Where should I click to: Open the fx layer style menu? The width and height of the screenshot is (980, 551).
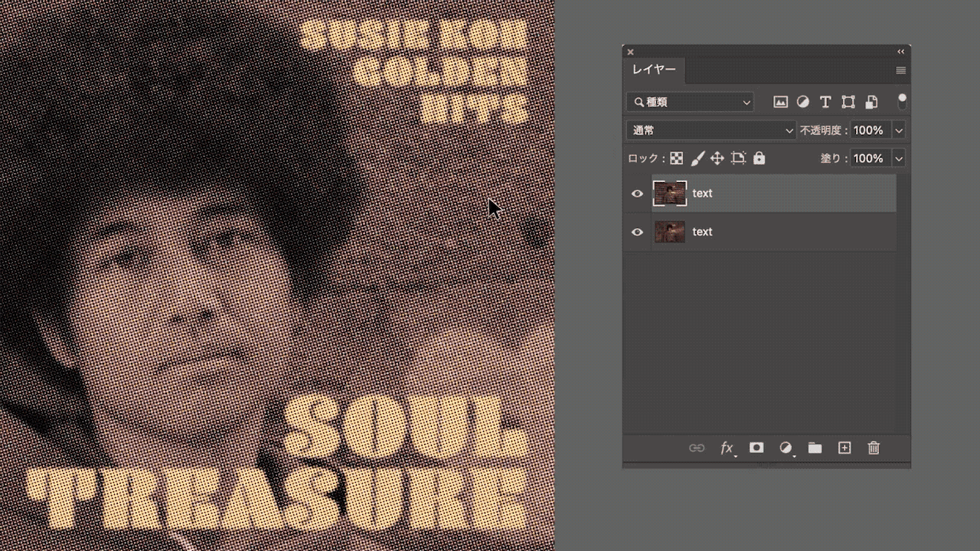(x=727, y=448)
